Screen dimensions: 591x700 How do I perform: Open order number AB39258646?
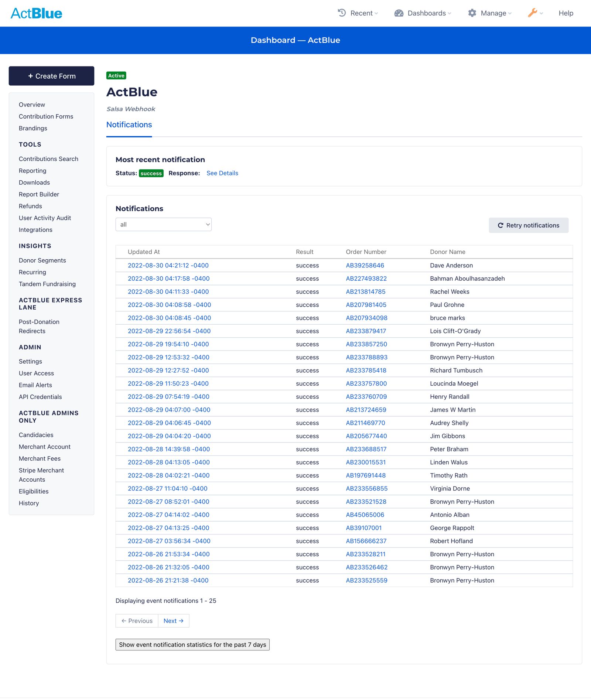click(365, 266)
